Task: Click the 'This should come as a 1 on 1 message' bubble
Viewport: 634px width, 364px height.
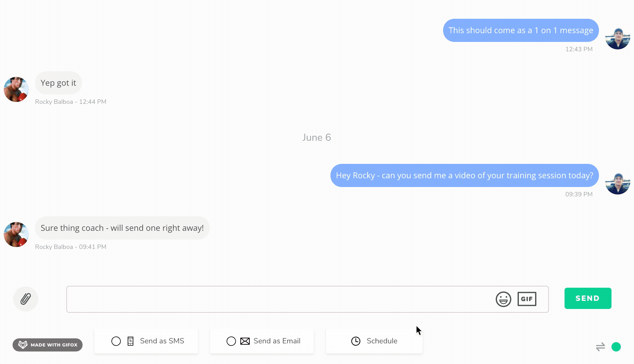Action: tap(521, 30)
